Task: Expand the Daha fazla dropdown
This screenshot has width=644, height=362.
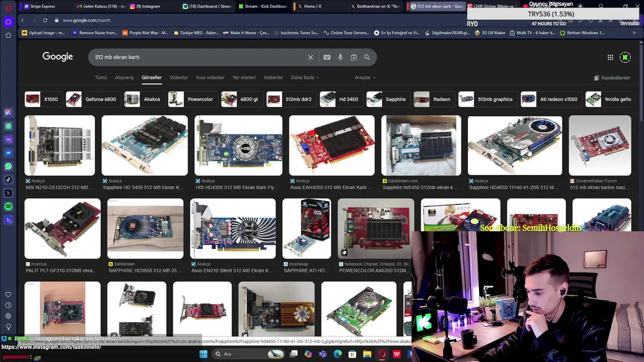Action: (x=305, y=77)
